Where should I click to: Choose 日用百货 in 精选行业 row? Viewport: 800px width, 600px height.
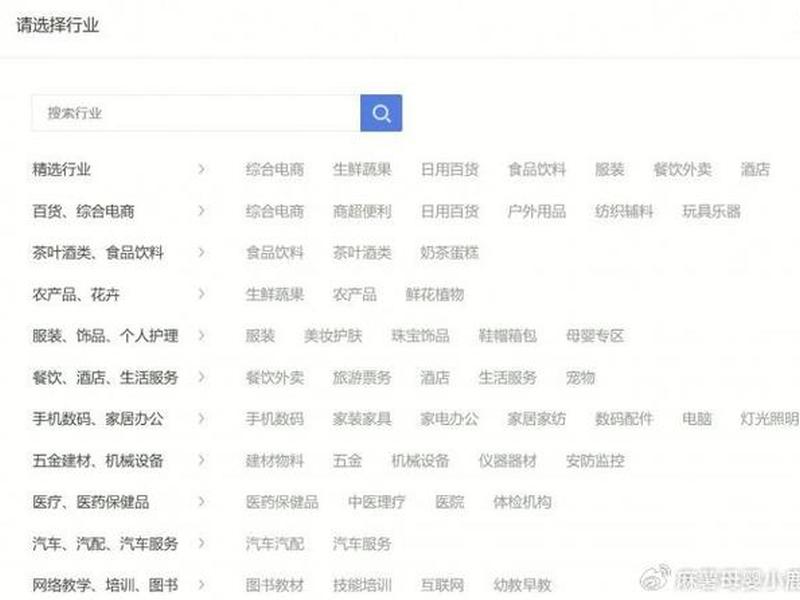449,169
